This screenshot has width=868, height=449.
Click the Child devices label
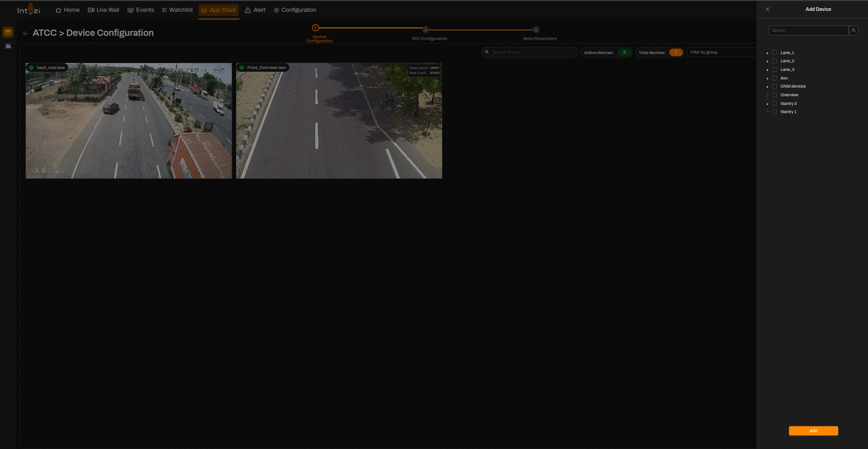pyautogui.click(x=793, y=86)
